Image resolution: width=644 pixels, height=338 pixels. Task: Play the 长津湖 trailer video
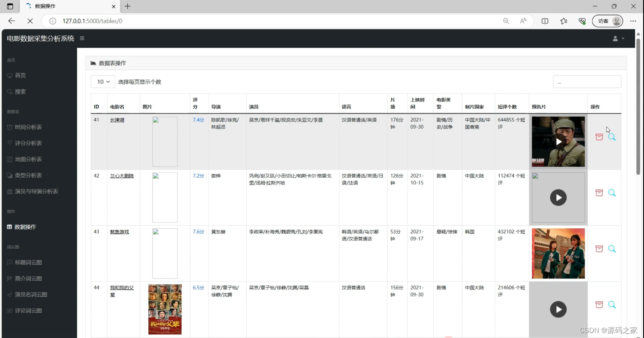click(x=558, y=142)
